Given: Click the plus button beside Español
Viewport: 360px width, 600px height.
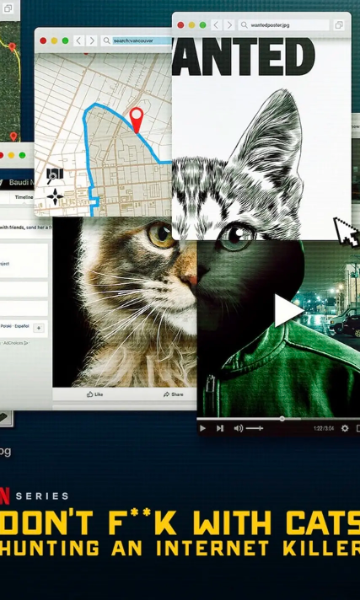Looking at the screenshot, I should 39,328.
